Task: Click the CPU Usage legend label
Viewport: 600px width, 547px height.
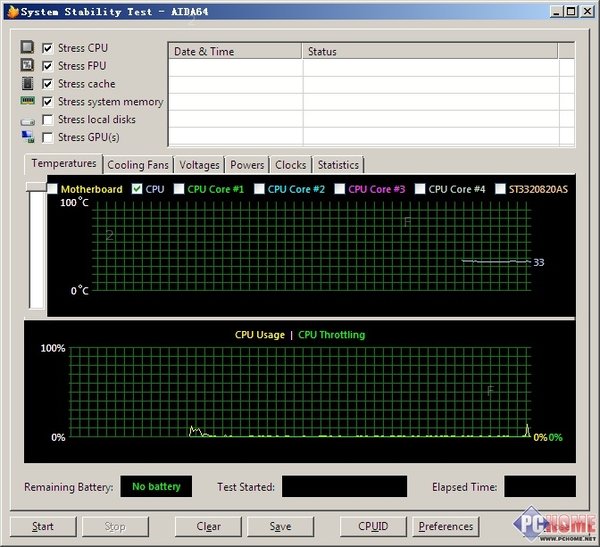Action: click(260, 335)
